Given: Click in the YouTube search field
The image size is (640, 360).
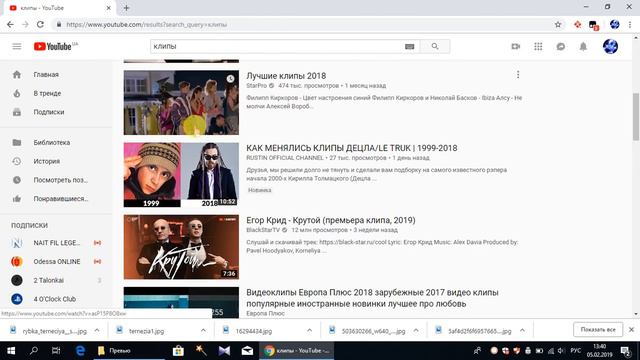Looking at the screenshot, I should [278, 47].
